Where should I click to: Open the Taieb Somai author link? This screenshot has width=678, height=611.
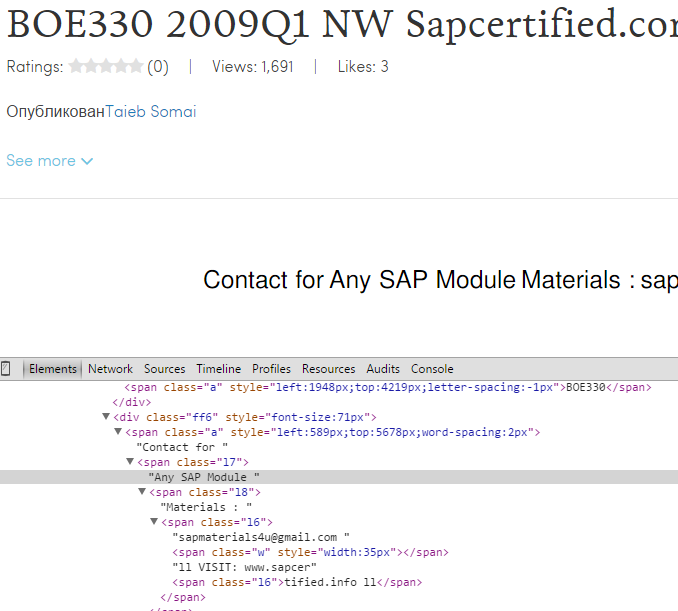(151, 112)
